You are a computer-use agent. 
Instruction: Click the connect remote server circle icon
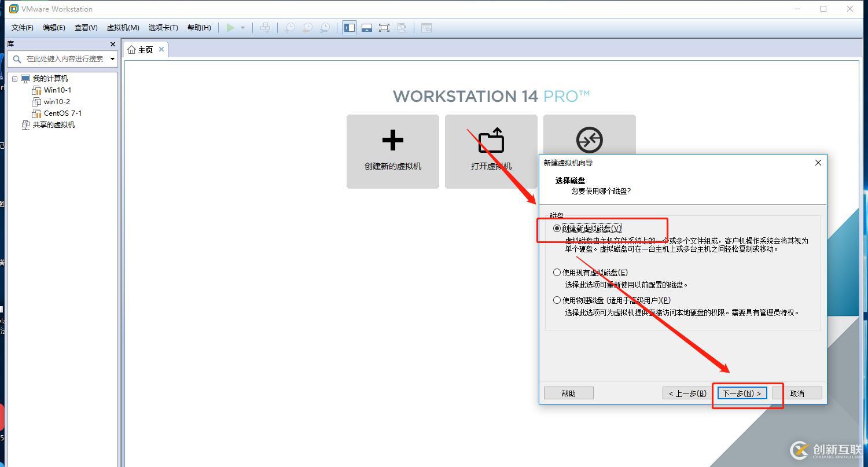589,140
